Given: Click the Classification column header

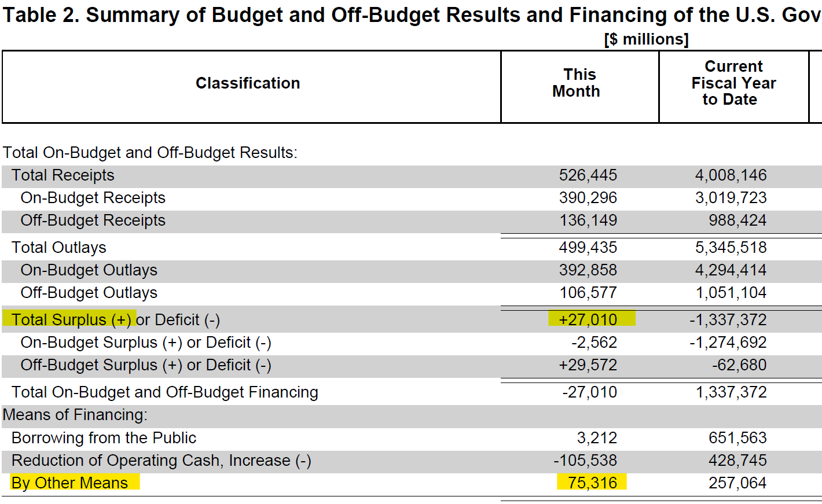Looking at the screenshot, I should (x=248, y=83).
